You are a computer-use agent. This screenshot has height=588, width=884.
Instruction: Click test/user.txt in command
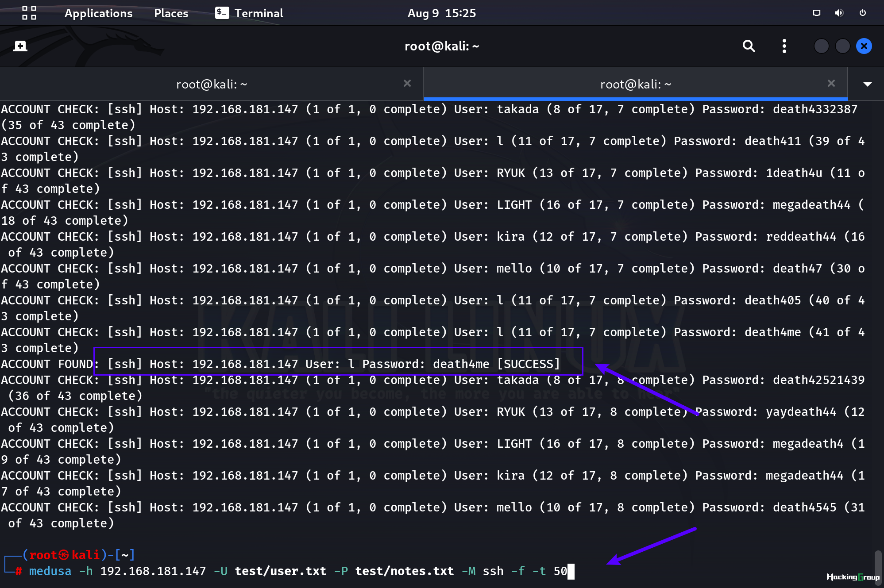[280, 571]
